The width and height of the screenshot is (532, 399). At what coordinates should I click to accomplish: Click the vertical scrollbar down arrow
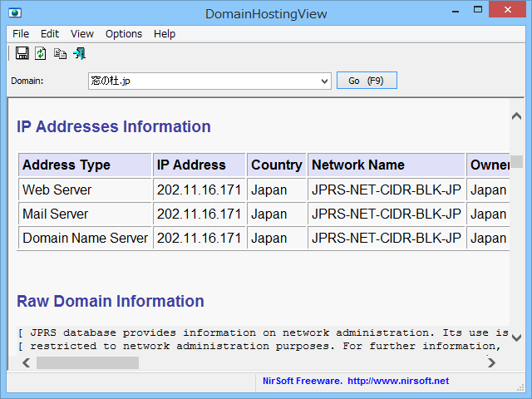(517, 337)
